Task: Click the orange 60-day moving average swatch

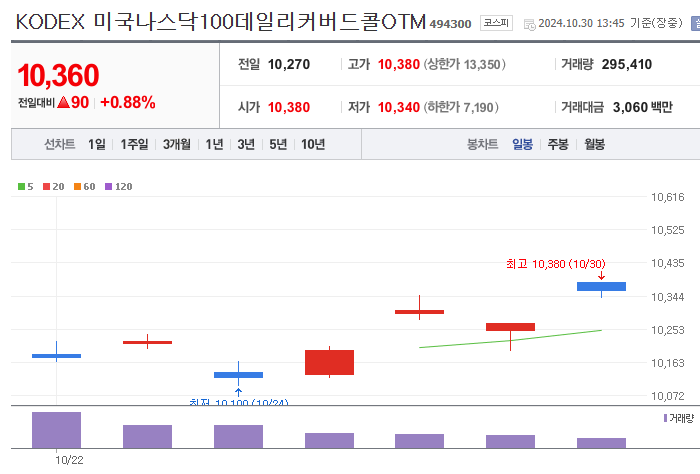Action: 78,187
